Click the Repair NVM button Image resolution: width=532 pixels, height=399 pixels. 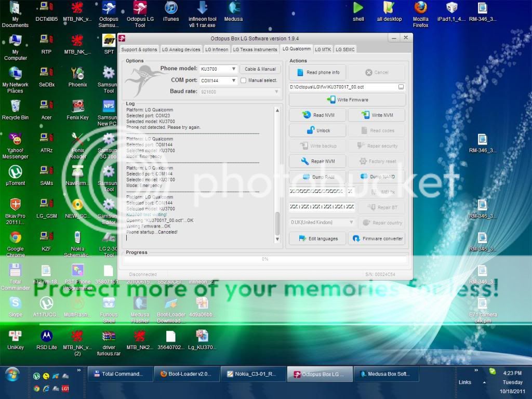point(317,161)
